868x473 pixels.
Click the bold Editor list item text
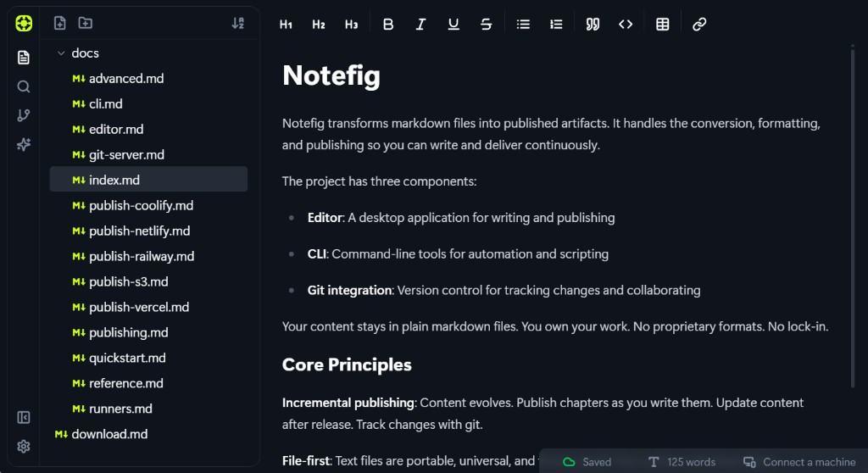pyautogui.click(x=325, y=218)
